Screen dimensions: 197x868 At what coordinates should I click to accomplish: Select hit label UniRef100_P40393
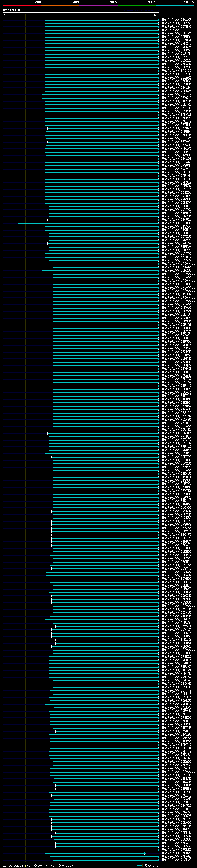point(177,155)
